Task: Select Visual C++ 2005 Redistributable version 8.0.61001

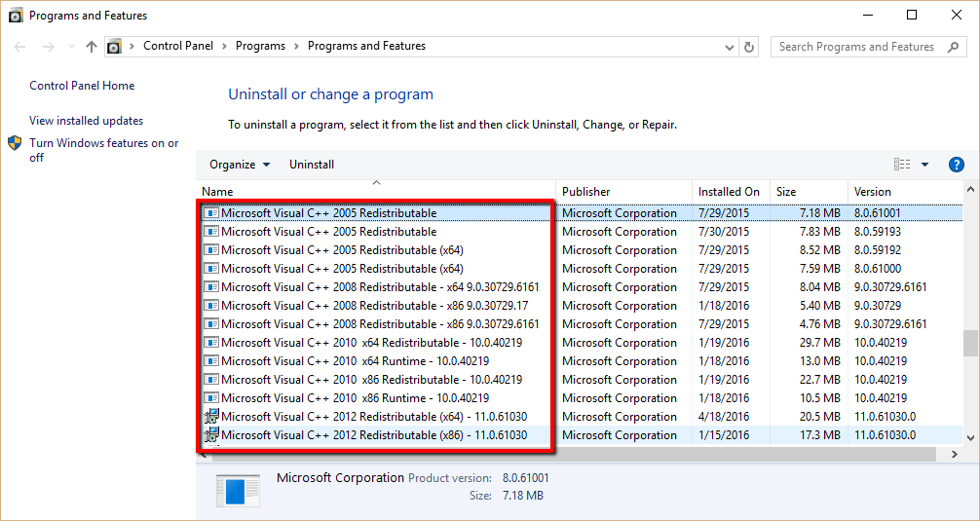Action: point(580,213)
